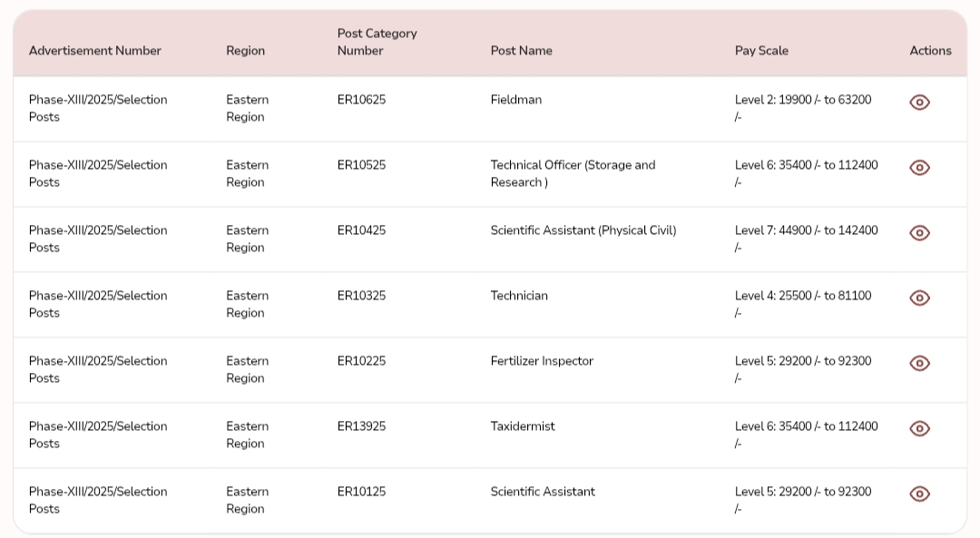The height and width of the screenshot is (538, 980).
Task: Select the Advertisement Number column header
Action: pyautogui.click(x=95, y=51)
